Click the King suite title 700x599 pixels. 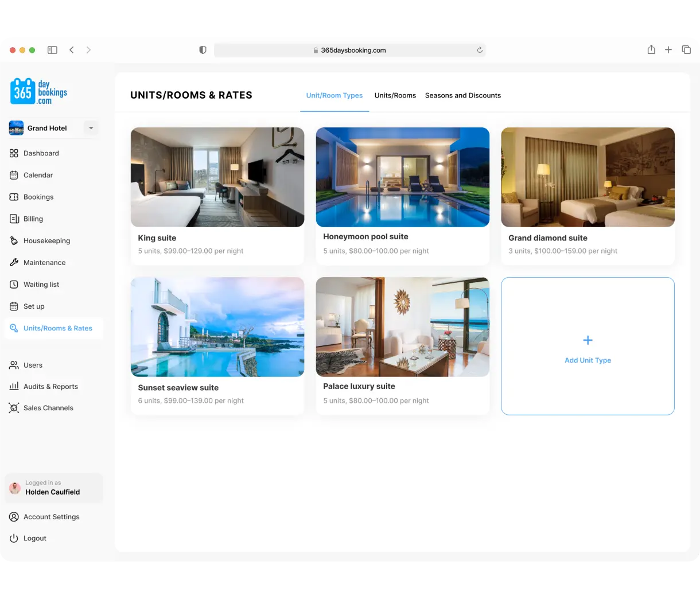point(157,238)
